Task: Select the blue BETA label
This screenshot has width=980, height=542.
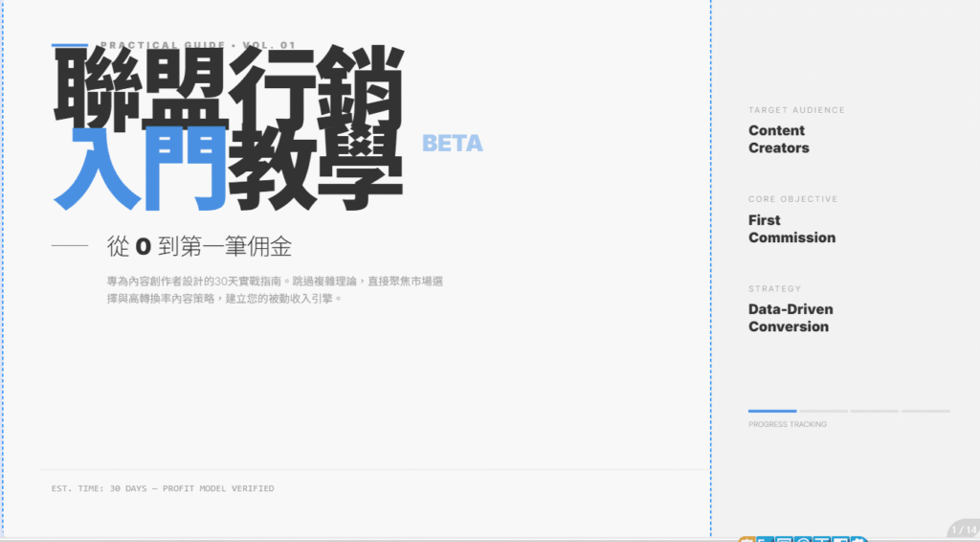Action: tap(453, 143)
